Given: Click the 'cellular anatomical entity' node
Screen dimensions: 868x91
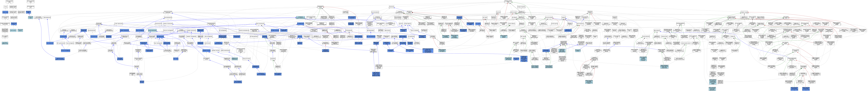Looking at the screenshot, I should pyautogui.click(x=31, y=7).
